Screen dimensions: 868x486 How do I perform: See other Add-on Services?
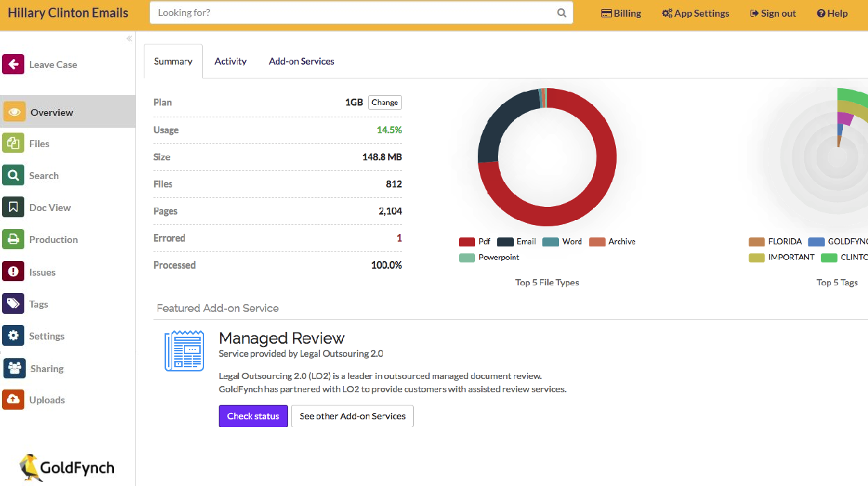click(x=352, y=416)
